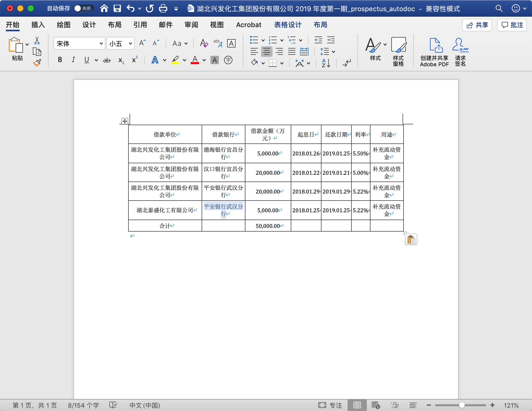The width and height of the screenshot is (532, 411).
Task: Click the Format Painter brush icon
Action: (x=37, y=63)
